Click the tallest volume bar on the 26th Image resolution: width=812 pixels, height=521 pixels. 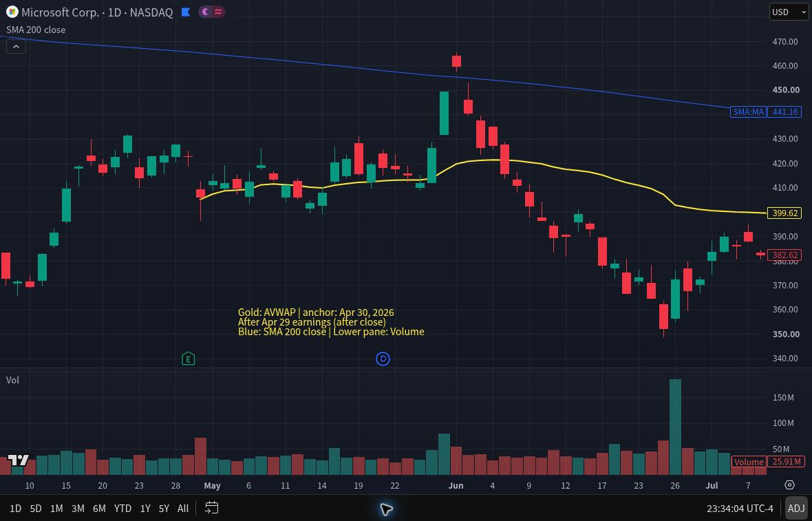click(675, 427)
